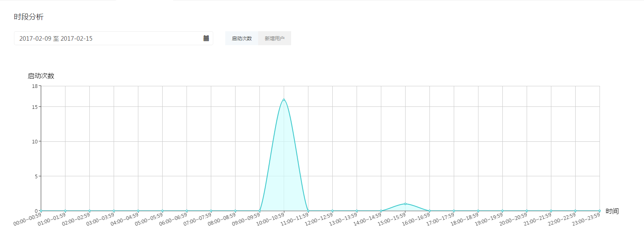Viewport: 644px width, 233px height.
Task: Click the data point at 11:00~11:59
Action: (308, 211)
